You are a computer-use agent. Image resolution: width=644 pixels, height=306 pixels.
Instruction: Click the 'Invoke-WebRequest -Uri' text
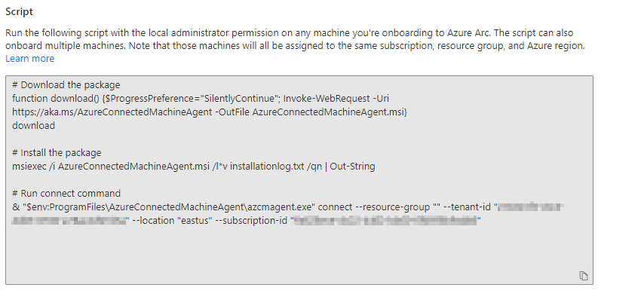pos(336,99)
